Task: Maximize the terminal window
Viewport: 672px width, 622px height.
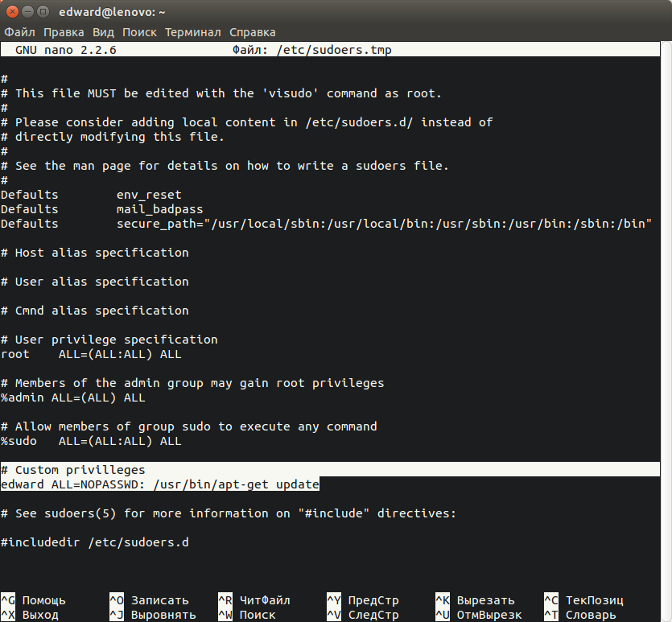Action: (x=43, y=12)
